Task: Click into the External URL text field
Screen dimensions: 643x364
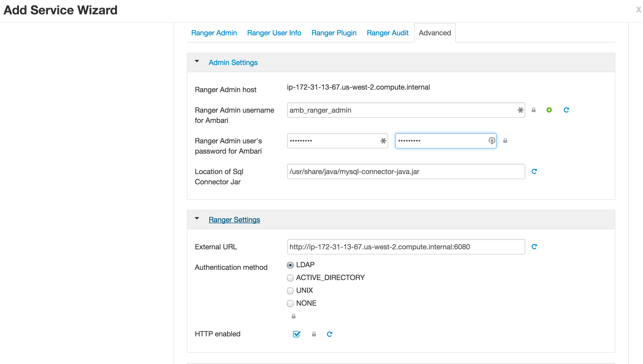Action: (x=406, y=247)
